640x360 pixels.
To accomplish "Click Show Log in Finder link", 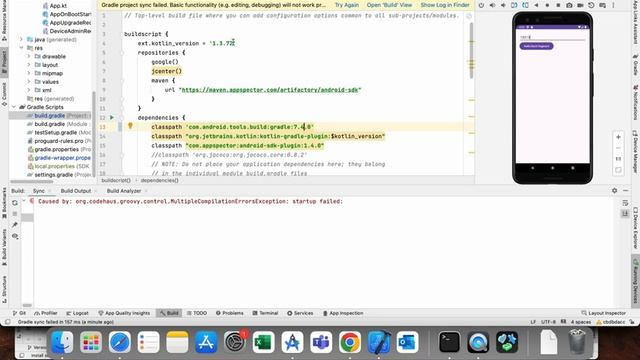I will (445, 5).
